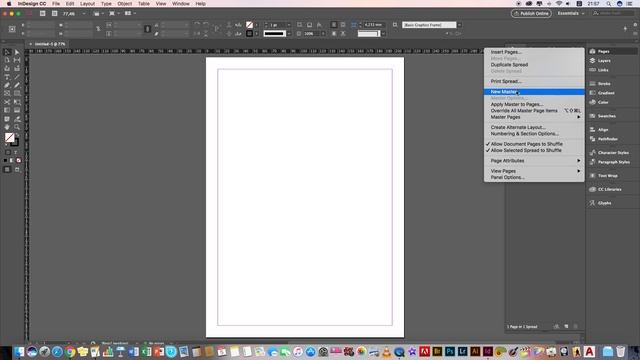Image resolution: width=640 pixels, height=360 pixels.
Task: Open the Layout menu in menu bar
Action: point(87,4)
